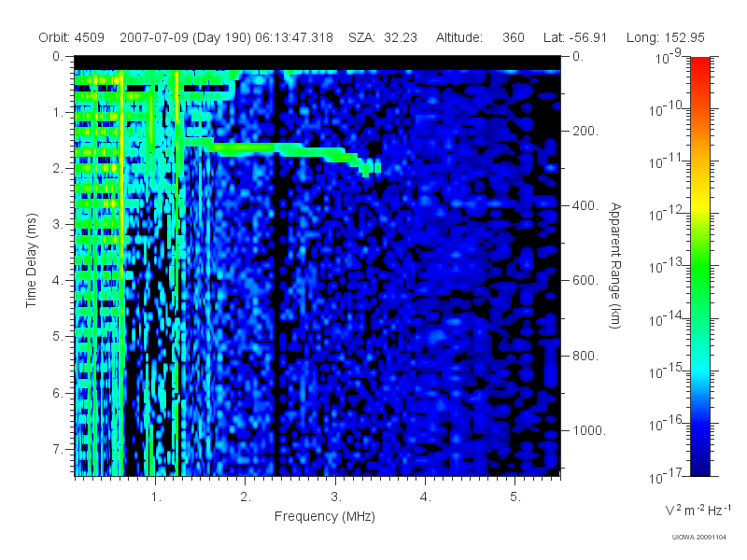Click the green region of the color scale

(699, 276)
